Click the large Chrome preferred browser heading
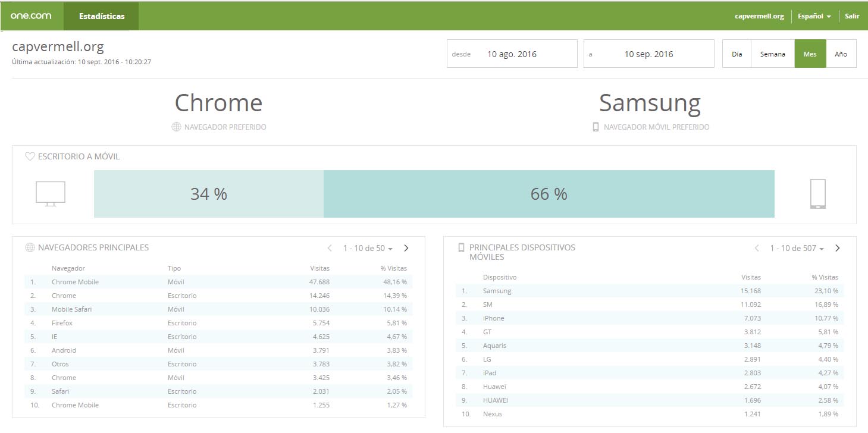This screenshot has height=433, width=868. (218, 103)
